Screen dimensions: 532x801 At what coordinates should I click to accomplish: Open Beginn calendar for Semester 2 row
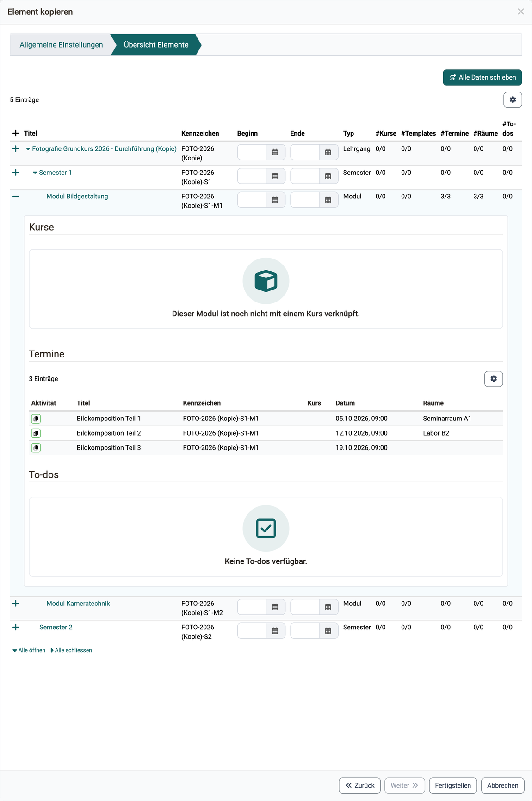point(275,631)
